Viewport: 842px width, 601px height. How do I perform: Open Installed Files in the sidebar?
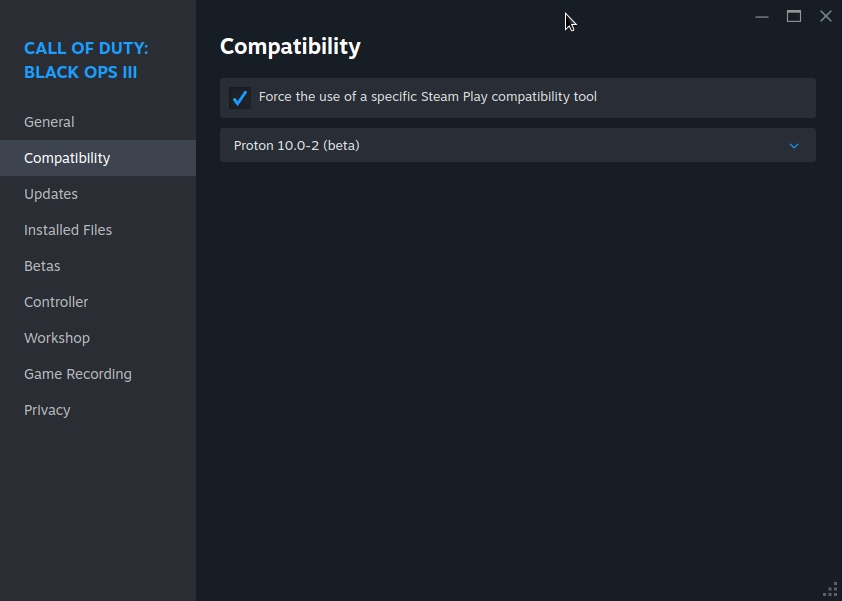point(68,230)
